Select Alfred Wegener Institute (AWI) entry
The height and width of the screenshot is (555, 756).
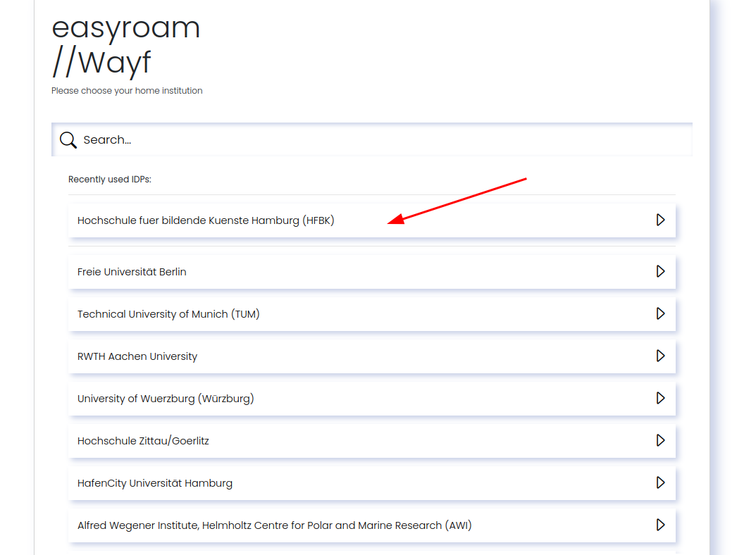[x=372, y=525]
